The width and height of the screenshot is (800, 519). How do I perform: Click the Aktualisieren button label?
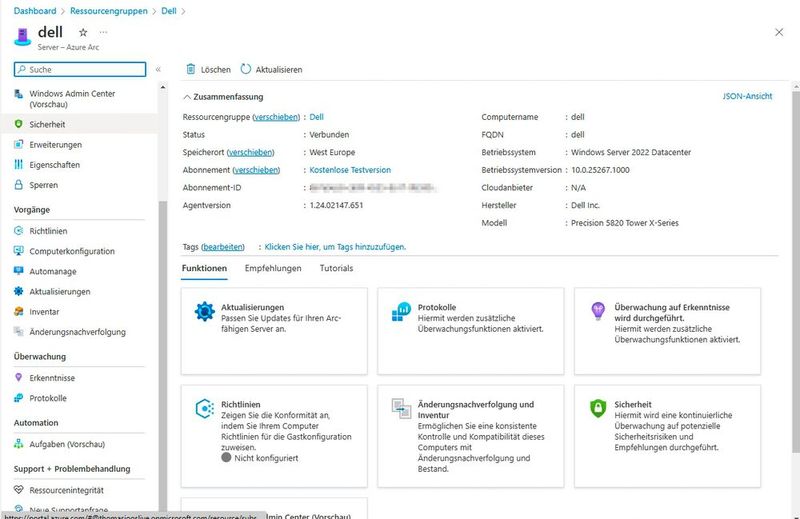279,69
